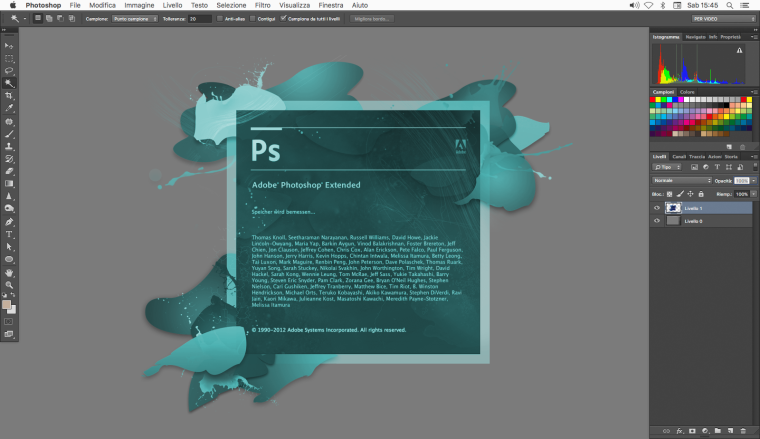Change screen mode icon in toolbox
The width and height of the screenshot is (760, 439).
pyautogui.click(x=9, y=334)
